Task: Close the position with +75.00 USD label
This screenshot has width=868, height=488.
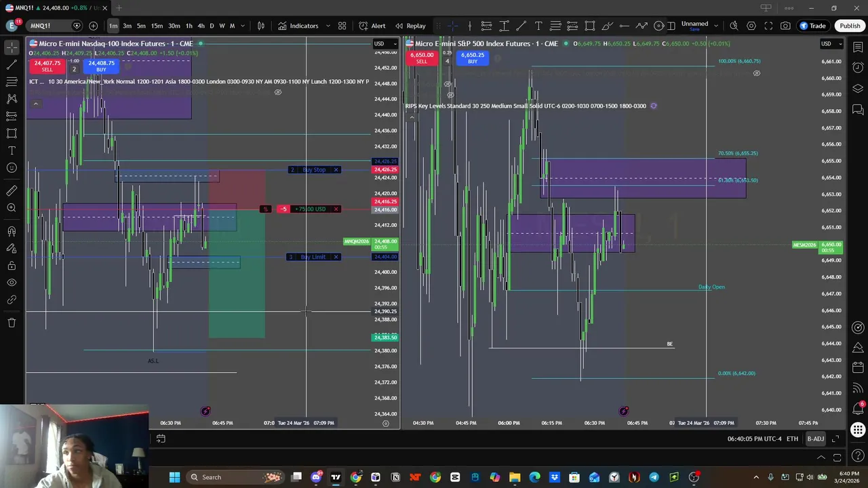Action: (x=336, y=209)
